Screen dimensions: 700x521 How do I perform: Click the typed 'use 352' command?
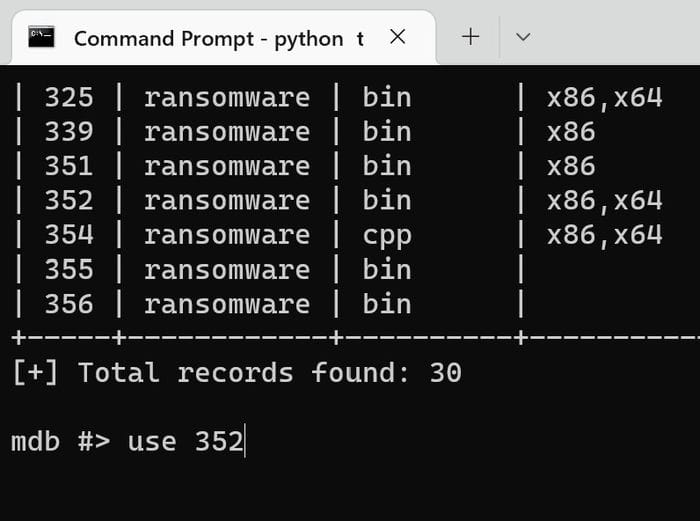pyautogui.click(x=185, y=441)
